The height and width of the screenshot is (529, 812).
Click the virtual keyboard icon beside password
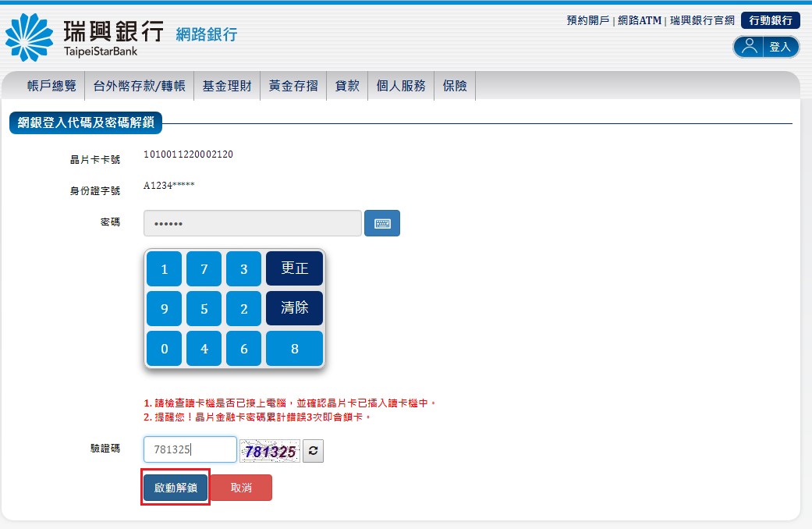pyautogui.click(x=382, y=223)
